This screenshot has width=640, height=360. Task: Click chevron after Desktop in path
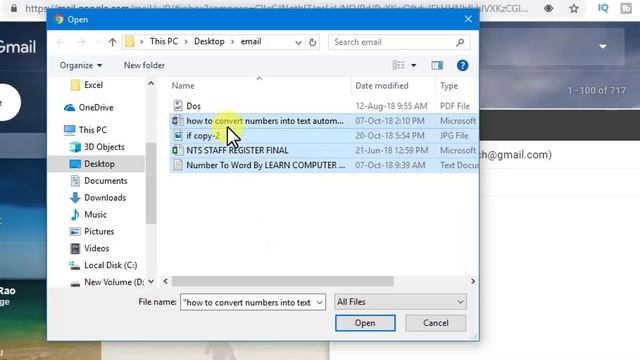pyautogui.click(x=232, y=42)
